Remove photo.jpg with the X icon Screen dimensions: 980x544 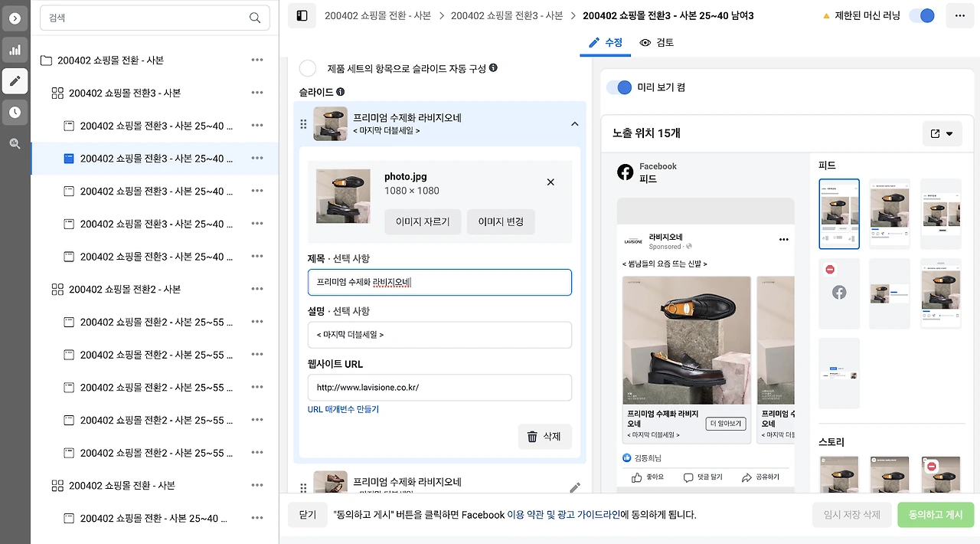point(550,182)
